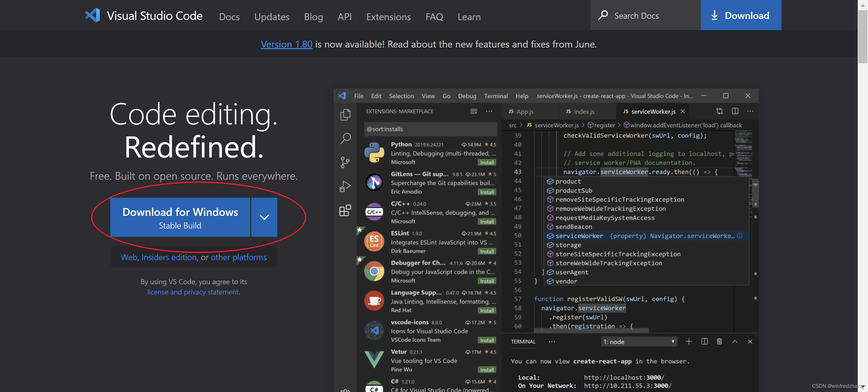Switch to the index.js editor tab

coord(587,111)
